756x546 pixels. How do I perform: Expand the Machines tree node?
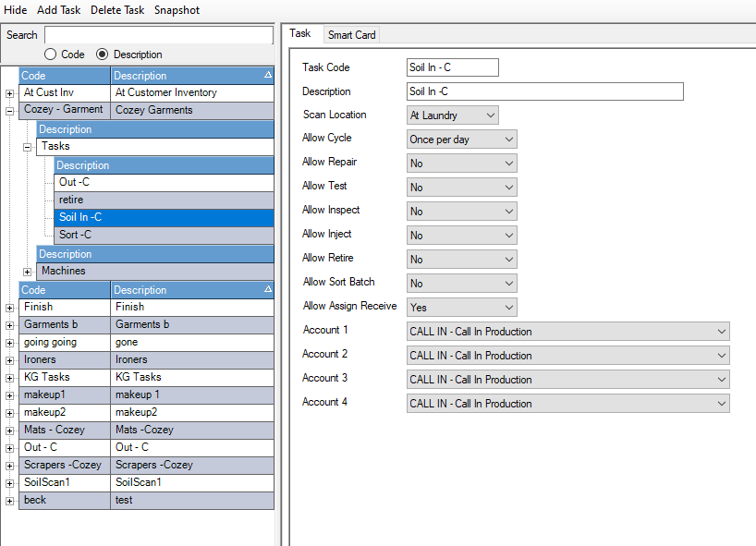(27, 272)
